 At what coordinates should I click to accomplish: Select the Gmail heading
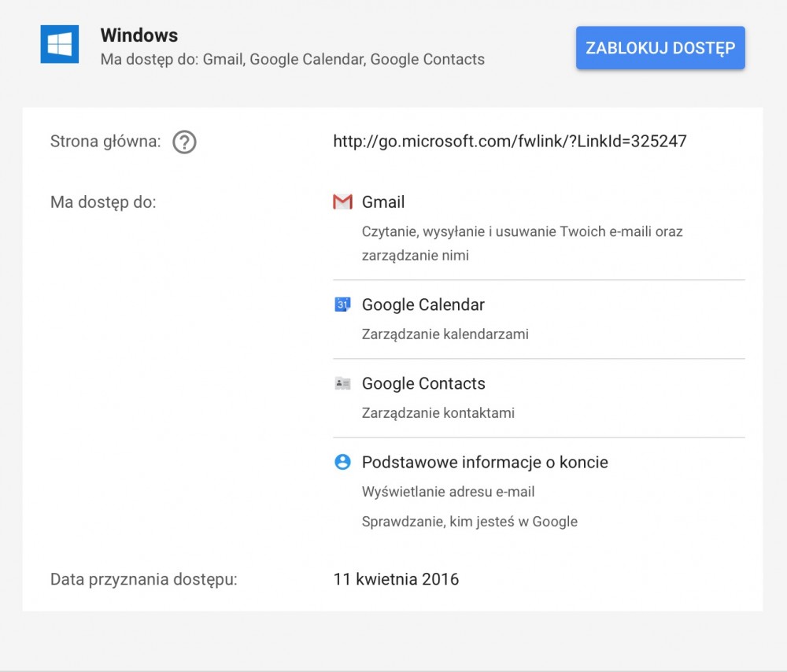pyautogui.click(x=383, y=201)
